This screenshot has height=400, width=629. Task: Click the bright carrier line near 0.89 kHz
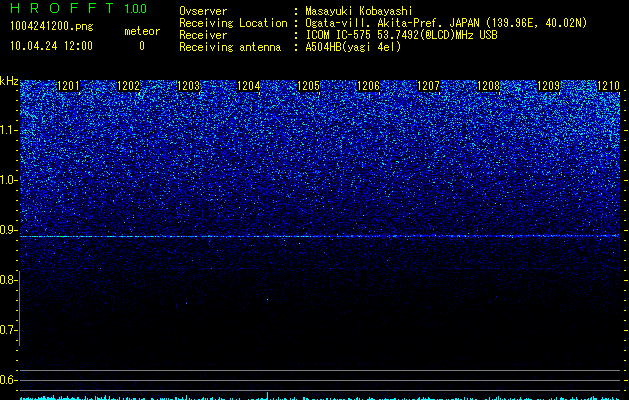pyautogui.click(x=320, y=236)
